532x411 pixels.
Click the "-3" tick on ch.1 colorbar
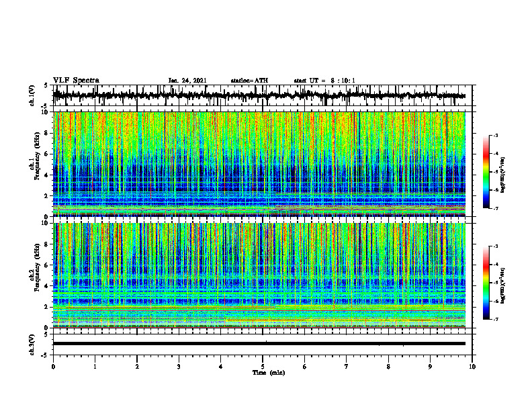pyautogui.click(x=496, y=136)
